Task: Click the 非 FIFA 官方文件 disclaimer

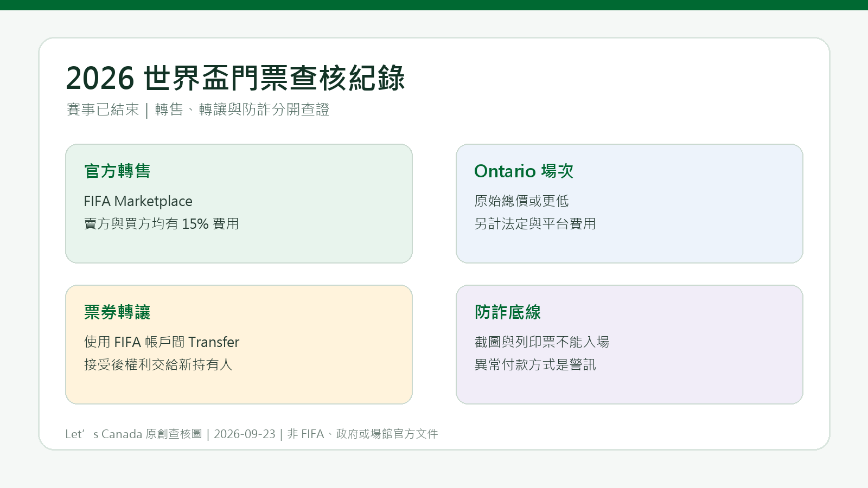Action: pyautogui.click(x=362, y=434)
